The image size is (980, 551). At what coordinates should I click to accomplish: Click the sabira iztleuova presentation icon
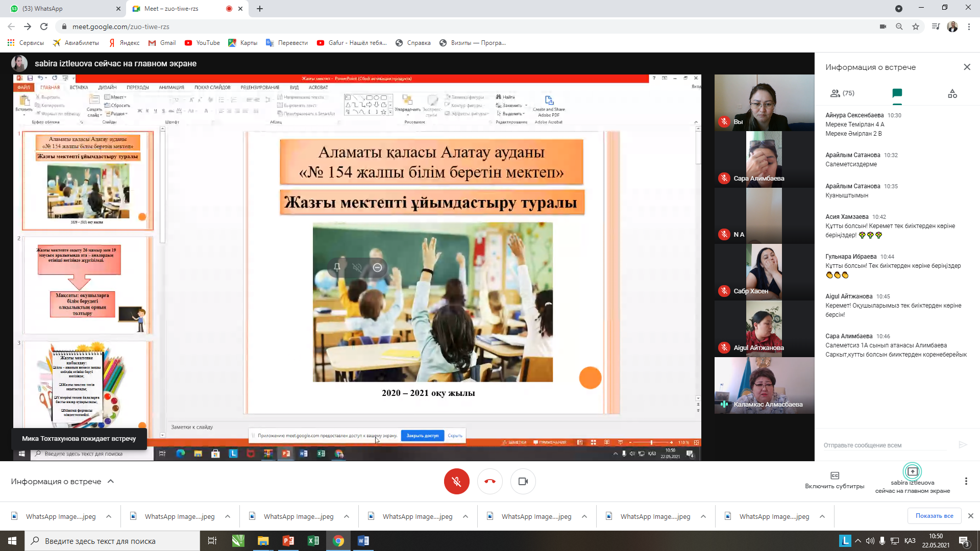(912, 471)
